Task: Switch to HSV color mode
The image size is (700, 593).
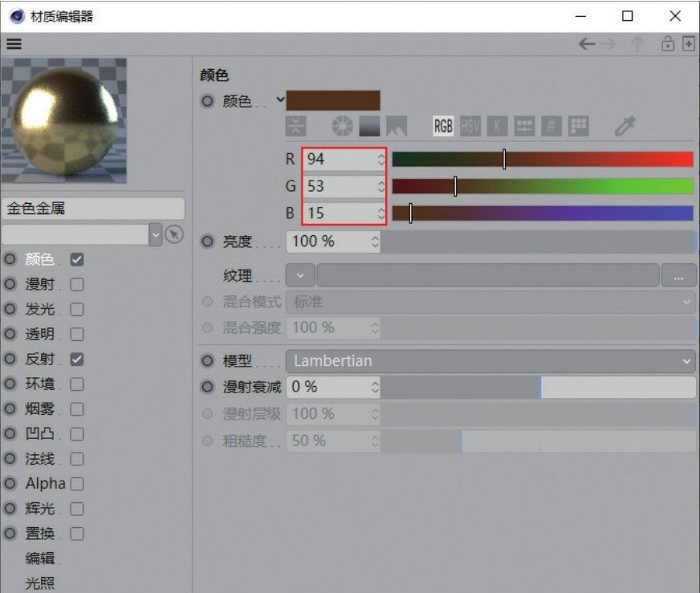Action: point(470,126)
